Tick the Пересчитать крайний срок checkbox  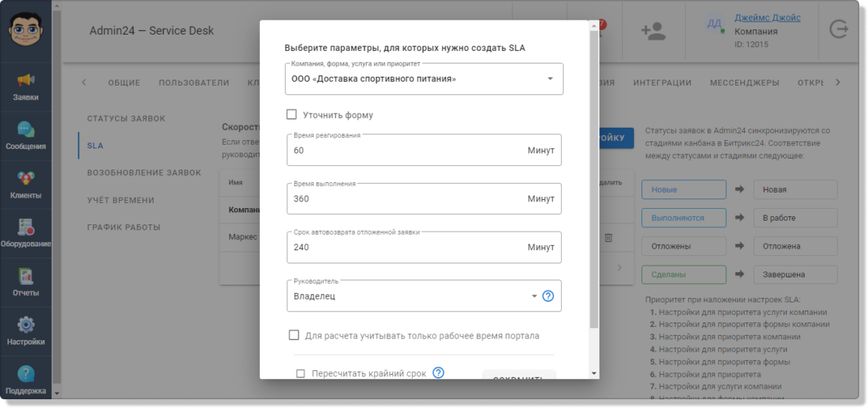coord(300,373)
